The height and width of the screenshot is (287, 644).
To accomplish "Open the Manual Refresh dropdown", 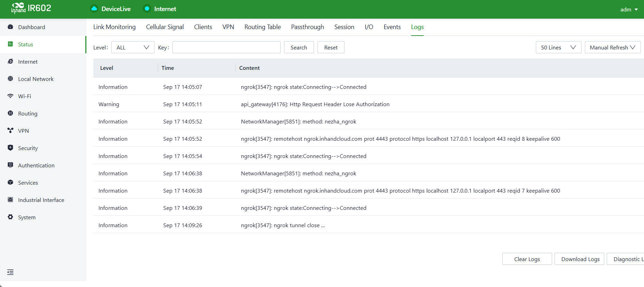I will [x=613, y=47].
